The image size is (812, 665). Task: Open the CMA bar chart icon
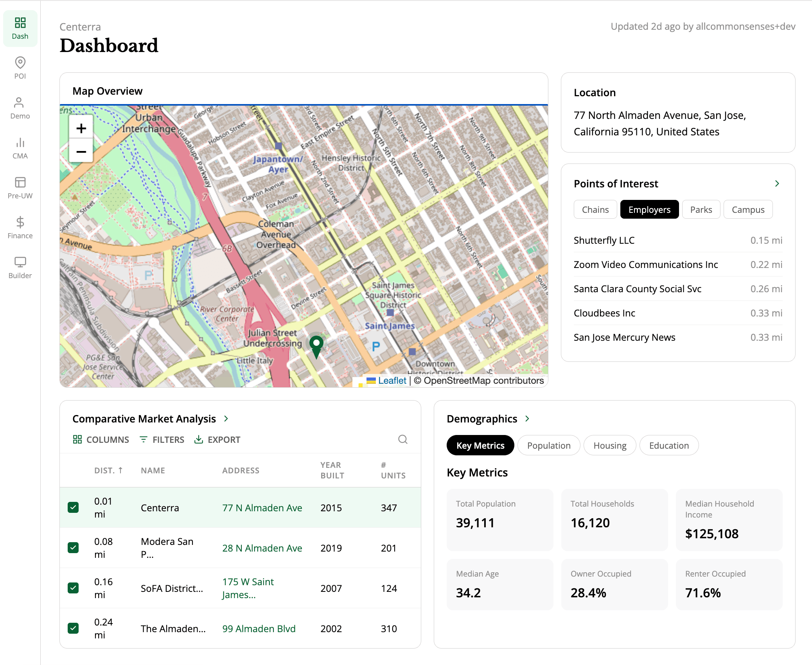pos(20,148)
